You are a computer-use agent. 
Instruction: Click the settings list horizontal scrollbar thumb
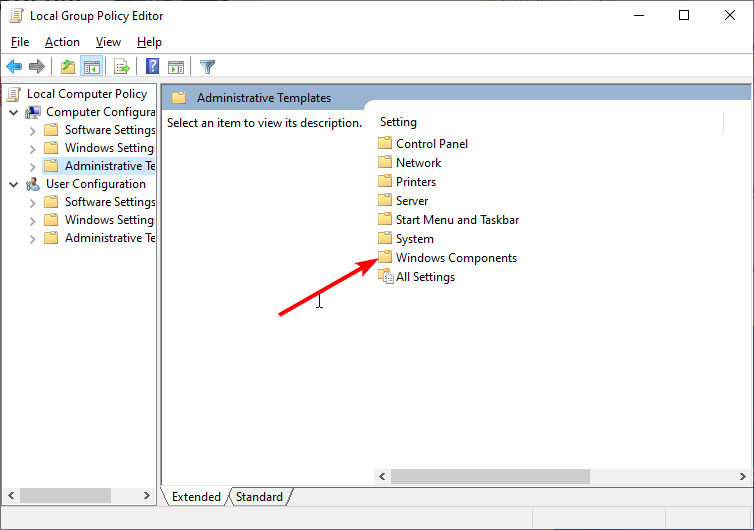pos(490,476)
